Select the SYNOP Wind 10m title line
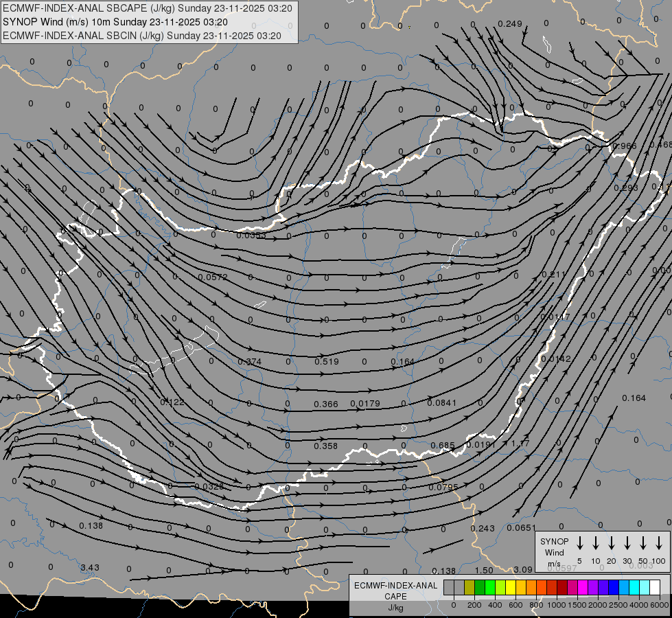This screenshot has width=672, height=618. (115, 22)
